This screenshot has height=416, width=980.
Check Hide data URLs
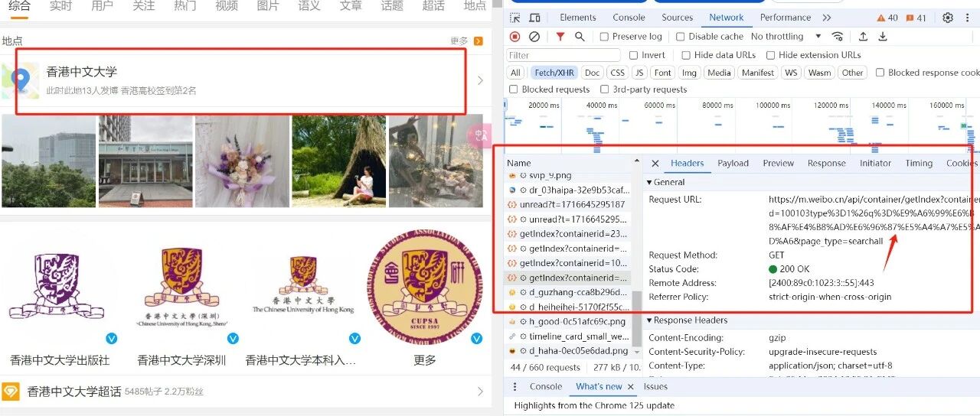pos(686,55)
